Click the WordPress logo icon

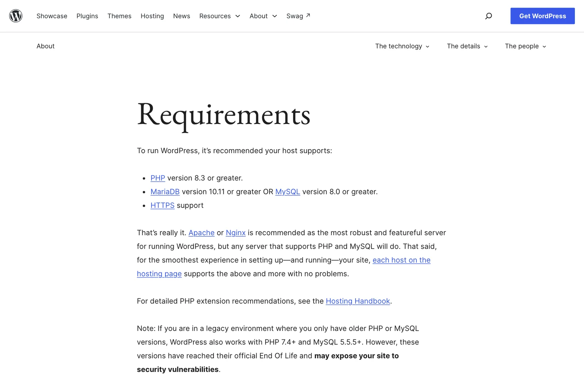tap(16, 16)
